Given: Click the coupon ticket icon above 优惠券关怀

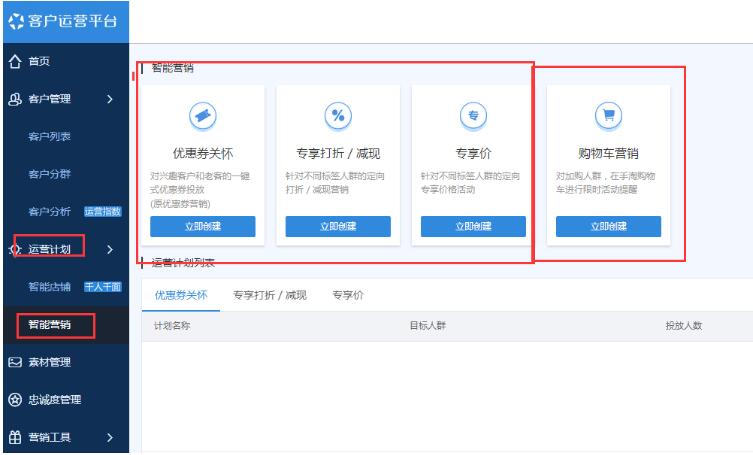Looking at the screenshot, I should point(203,116).
